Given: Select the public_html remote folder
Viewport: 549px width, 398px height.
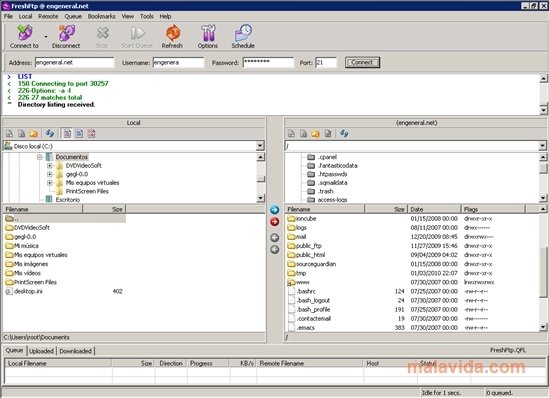Looking at the screenshot, I should tap(311, 255).
